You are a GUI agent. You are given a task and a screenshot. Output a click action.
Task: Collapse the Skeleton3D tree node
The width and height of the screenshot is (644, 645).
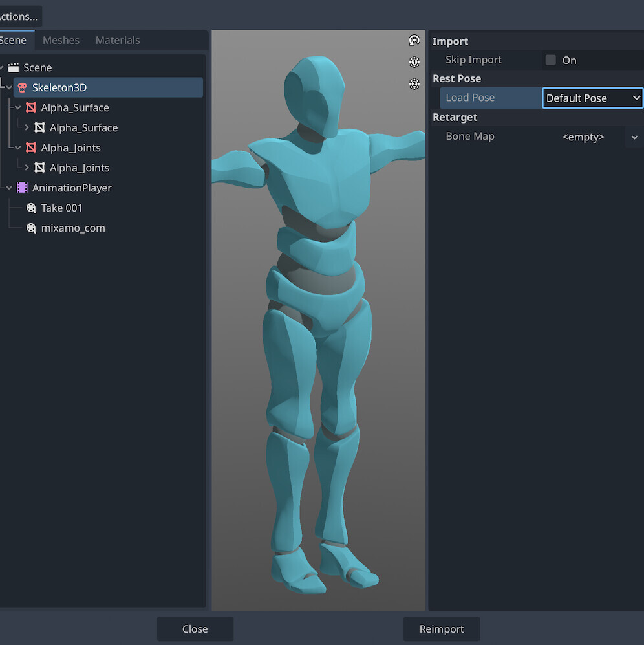[9, 87]
